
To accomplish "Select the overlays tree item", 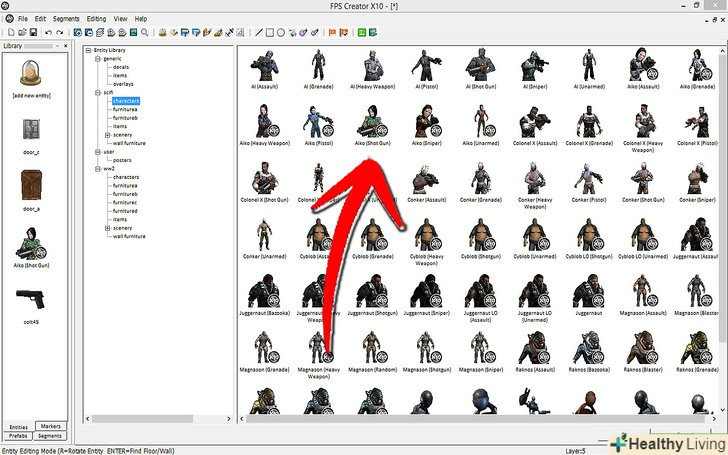I will pos(123,84).
